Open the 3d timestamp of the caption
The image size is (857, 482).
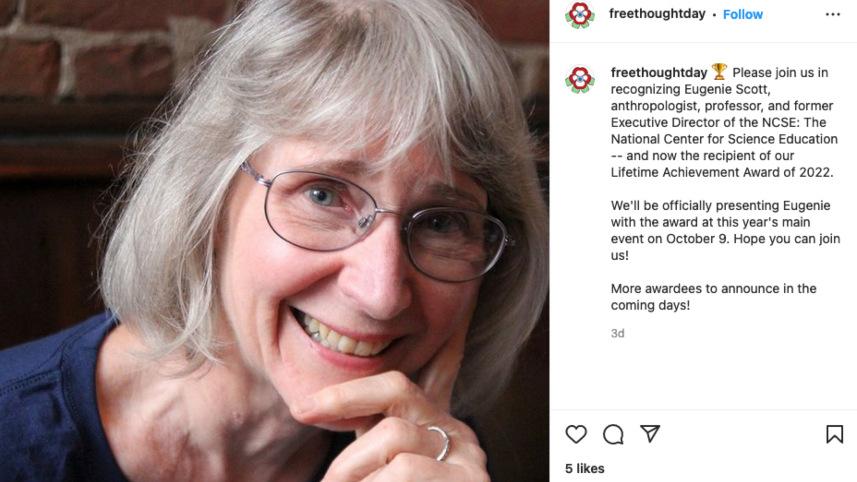pyautogui.click(x=617, y=333)
